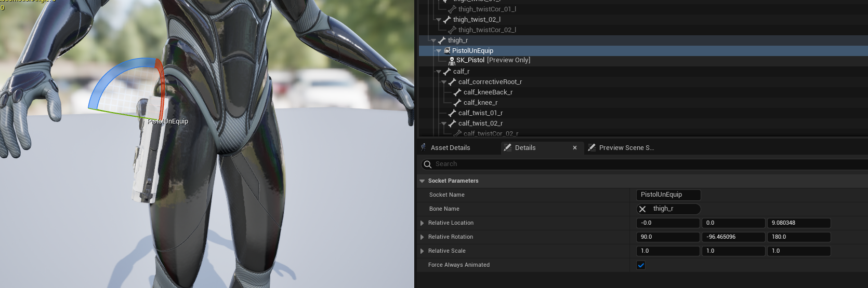
Task: Collapse the Socket Parameters section
Action: tap(422, 181)
